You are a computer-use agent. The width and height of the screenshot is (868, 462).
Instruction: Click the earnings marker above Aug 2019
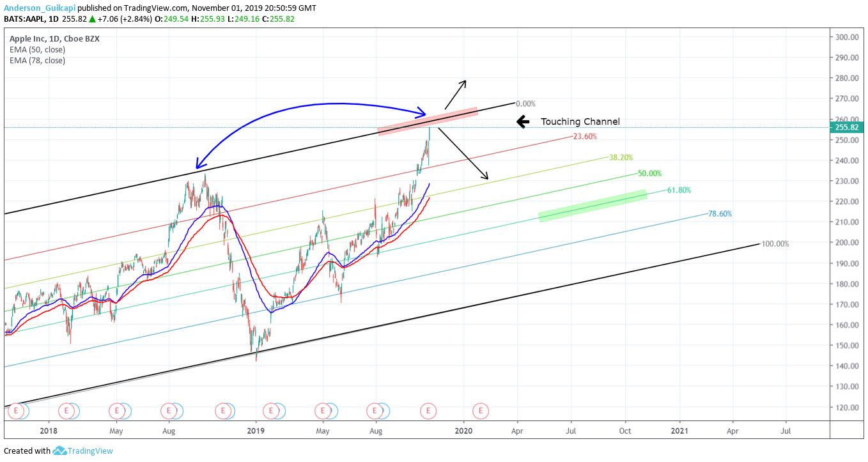click(x=375, y=410)
